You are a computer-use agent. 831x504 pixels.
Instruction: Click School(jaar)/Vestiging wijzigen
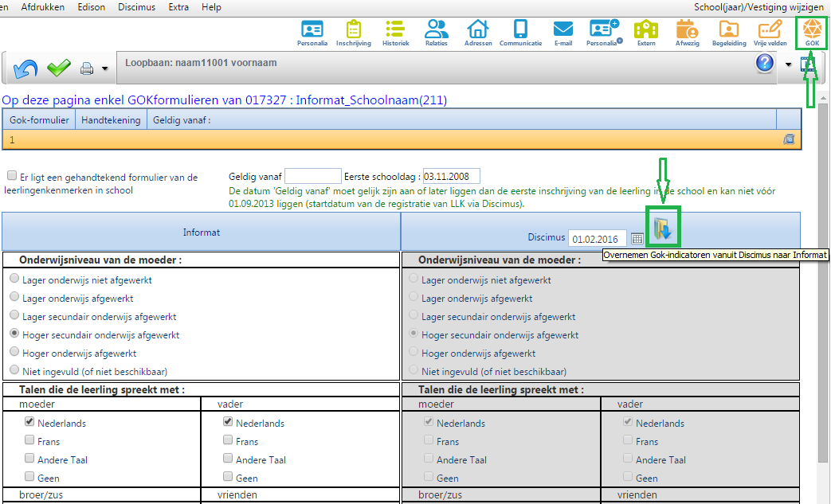(759, 7)
